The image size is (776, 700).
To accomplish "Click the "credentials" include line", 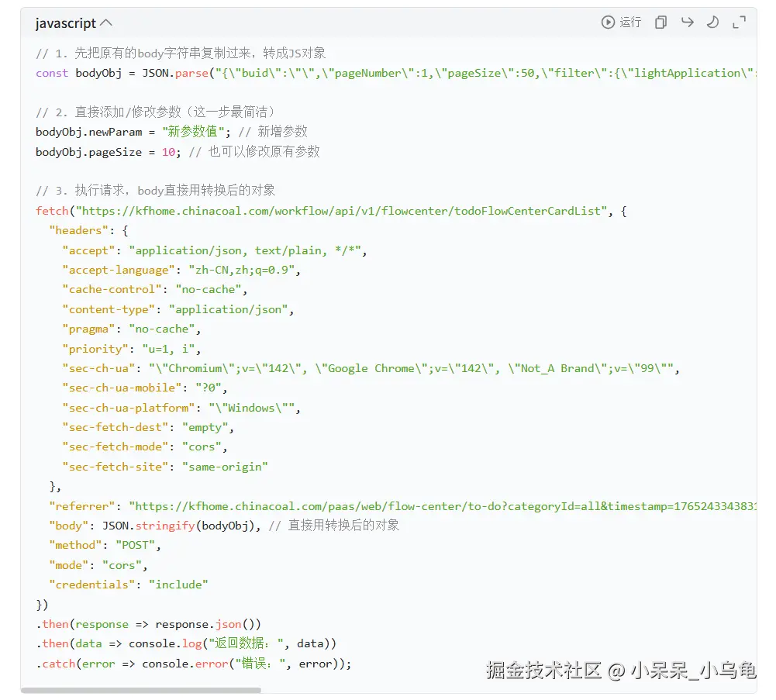I will (128, 584).
